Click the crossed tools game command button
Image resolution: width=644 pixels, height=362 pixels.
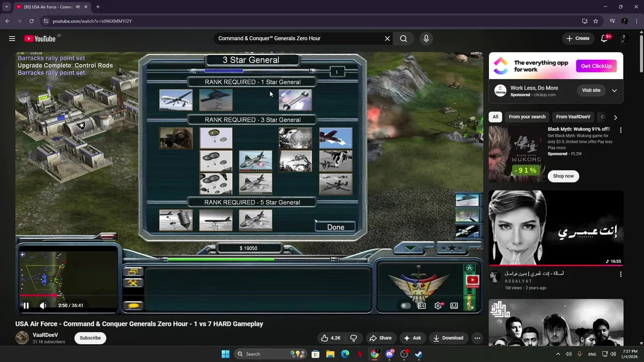[x=133, y=283]
